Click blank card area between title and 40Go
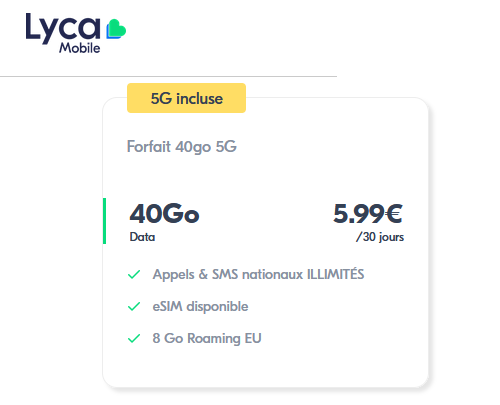The width and height of the screenshot is (500, 405). [x=265, y=177]
